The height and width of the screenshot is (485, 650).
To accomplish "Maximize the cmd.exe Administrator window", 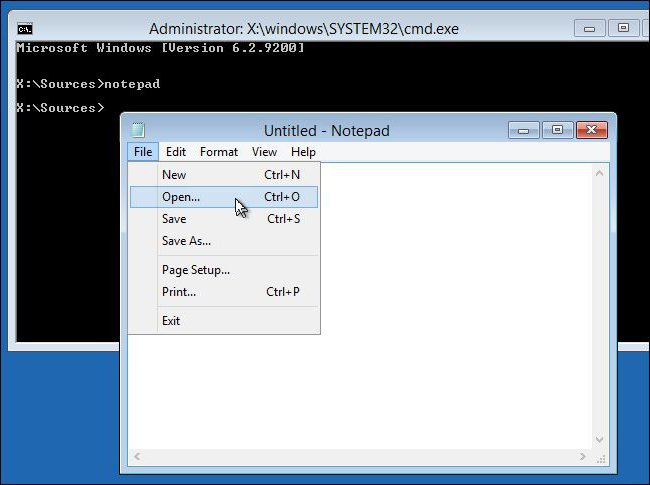I will click(623, 28).
